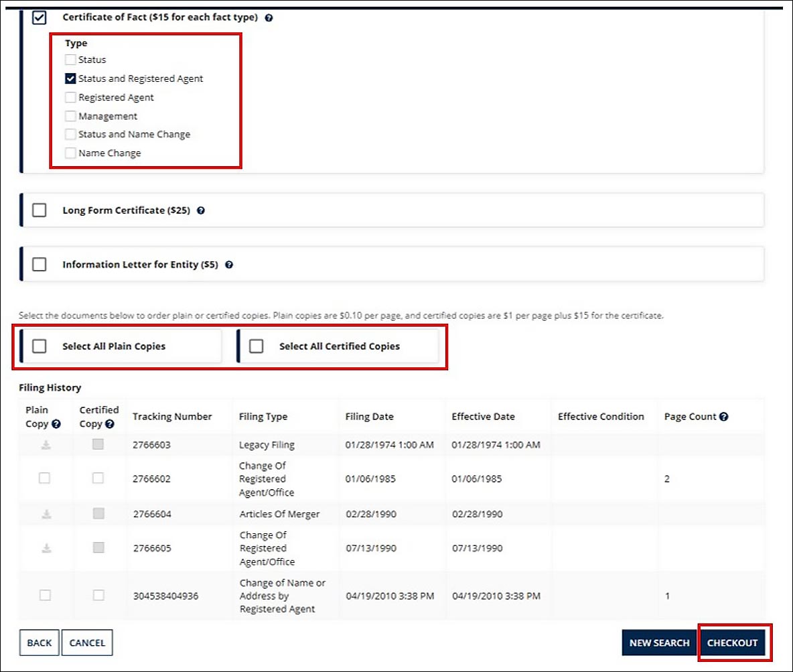Click download icon for tracking 2766605
The width and height of the screenshot is (793, 672).
tap(46, 548)
